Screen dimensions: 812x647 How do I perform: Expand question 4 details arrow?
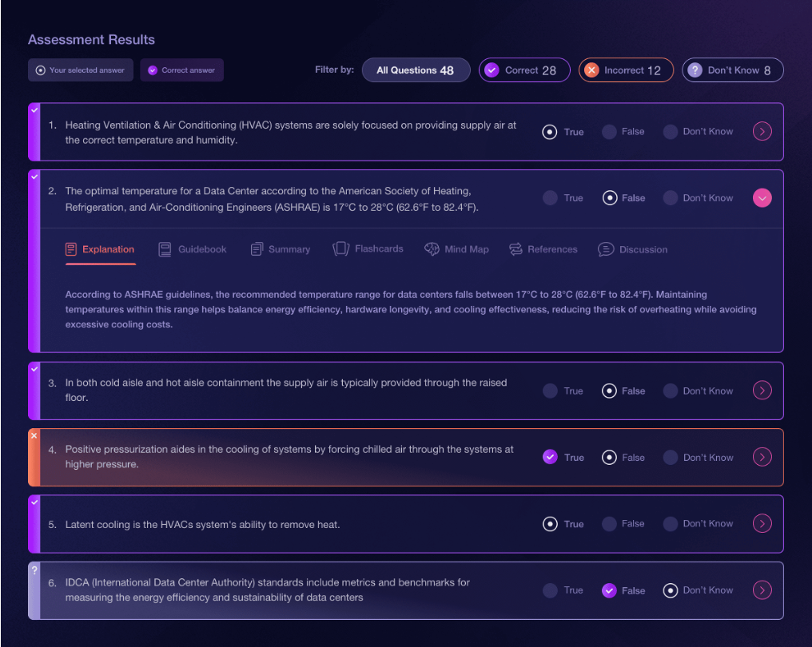point(762,457)
